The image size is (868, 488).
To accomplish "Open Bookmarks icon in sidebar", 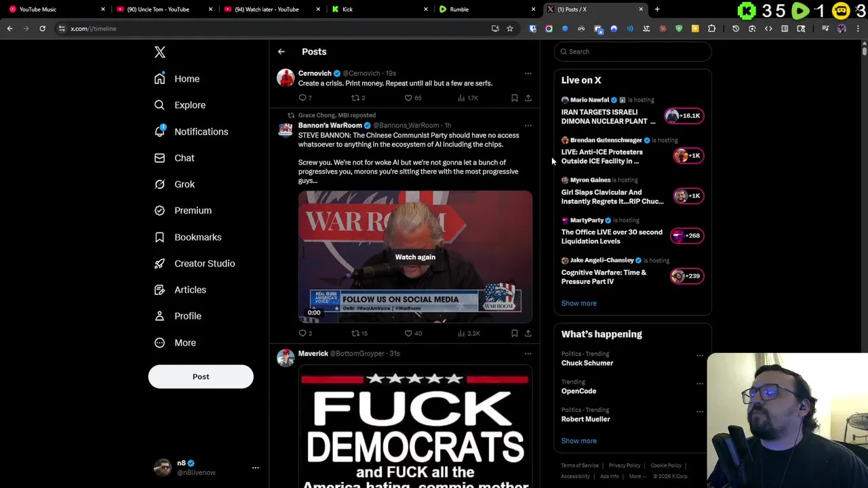I will (x=159, y=237).
